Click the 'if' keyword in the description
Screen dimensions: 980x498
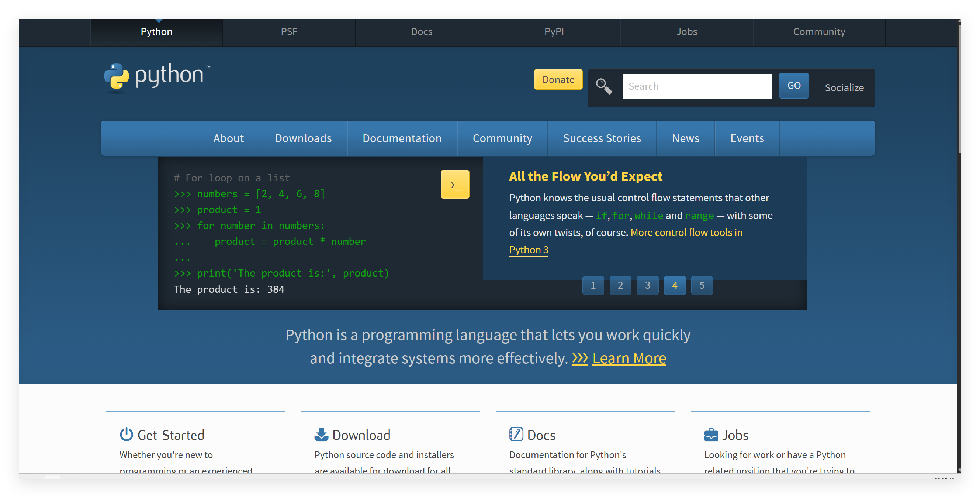click(601, 216)
